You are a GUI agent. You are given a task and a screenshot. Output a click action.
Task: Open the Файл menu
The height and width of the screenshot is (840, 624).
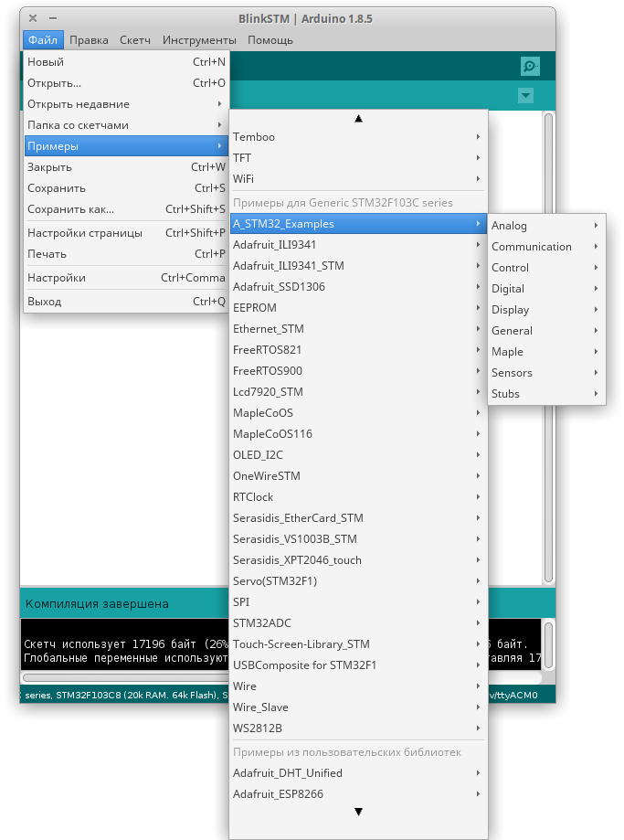click(43, 40)
